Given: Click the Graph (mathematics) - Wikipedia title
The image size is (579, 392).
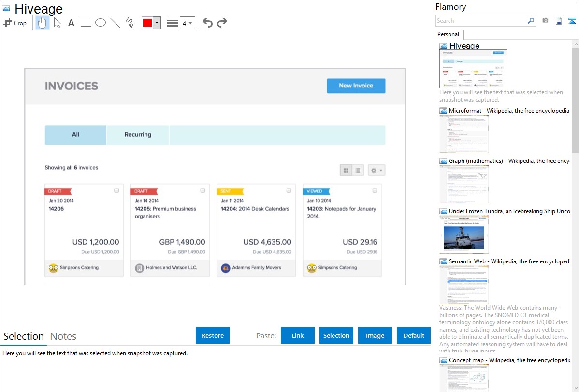Looking at the screenshot, I should pyautogui.click(x=509, y=161).
